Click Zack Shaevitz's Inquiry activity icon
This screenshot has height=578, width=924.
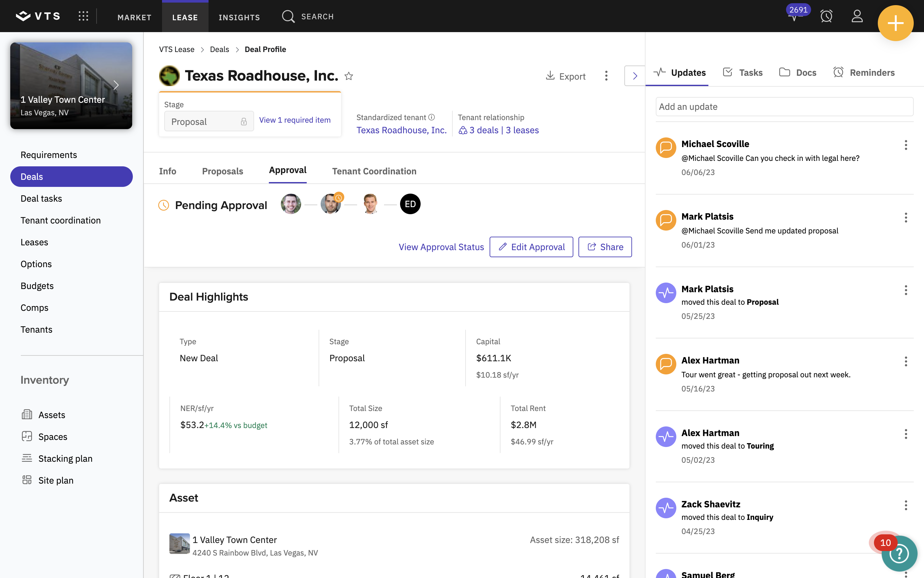[666, 508]
